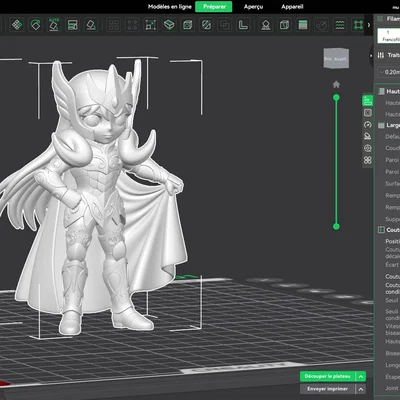The width and height of the screenshot is (400, 400).
Task: Click the greyed overlapping squares boolean icon
Action: click(x=225, y=25)
